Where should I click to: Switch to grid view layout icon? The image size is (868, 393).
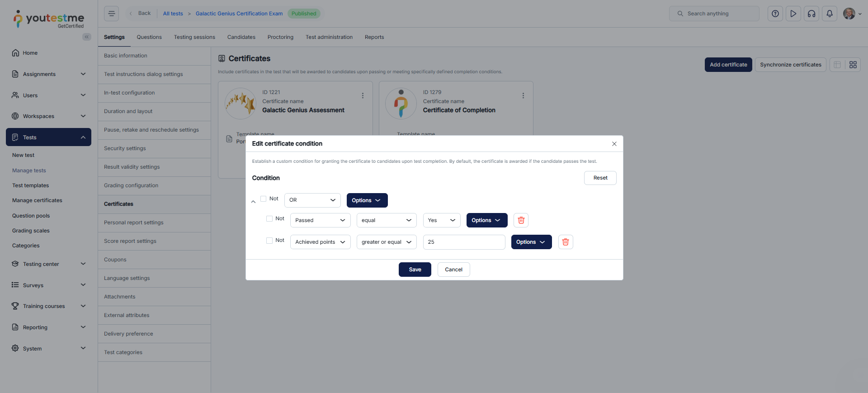853,65
